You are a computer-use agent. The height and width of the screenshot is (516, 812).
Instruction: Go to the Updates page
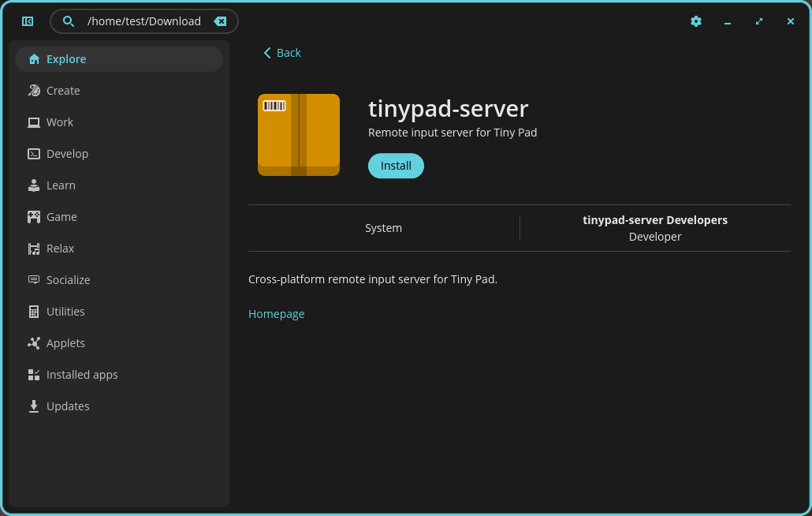(x=119, y=406)
